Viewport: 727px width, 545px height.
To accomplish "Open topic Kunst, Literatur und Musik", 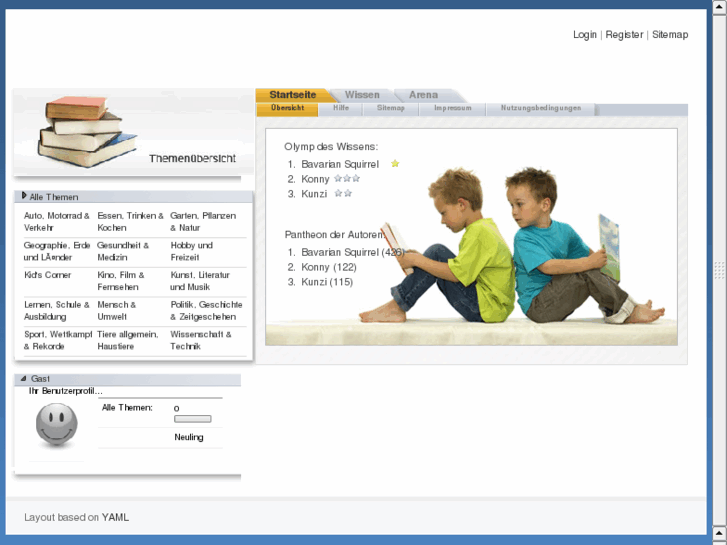I will pos(200,281).
